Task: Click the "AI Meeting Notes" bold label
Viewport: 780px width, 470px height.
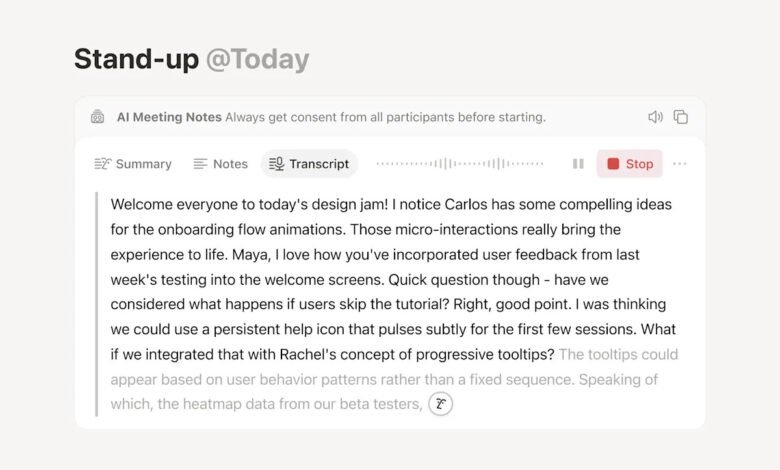Action: 169,117
